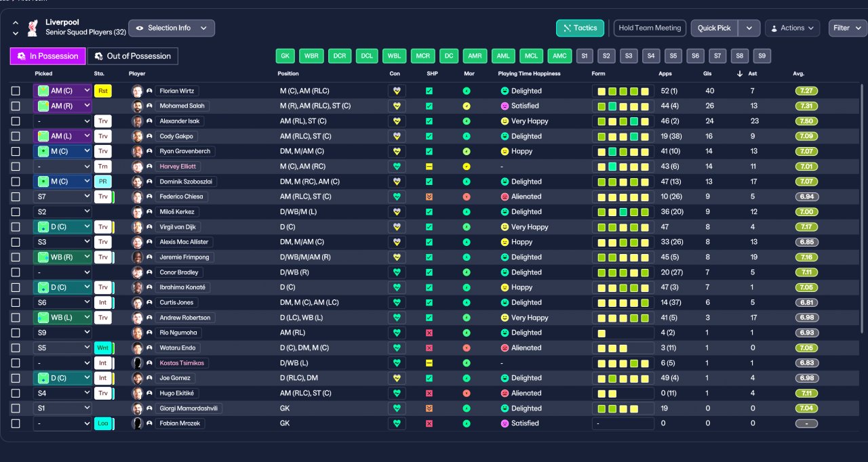Click Alexander Isak's green morale icon
868x462 pixels.
point(467,121)
